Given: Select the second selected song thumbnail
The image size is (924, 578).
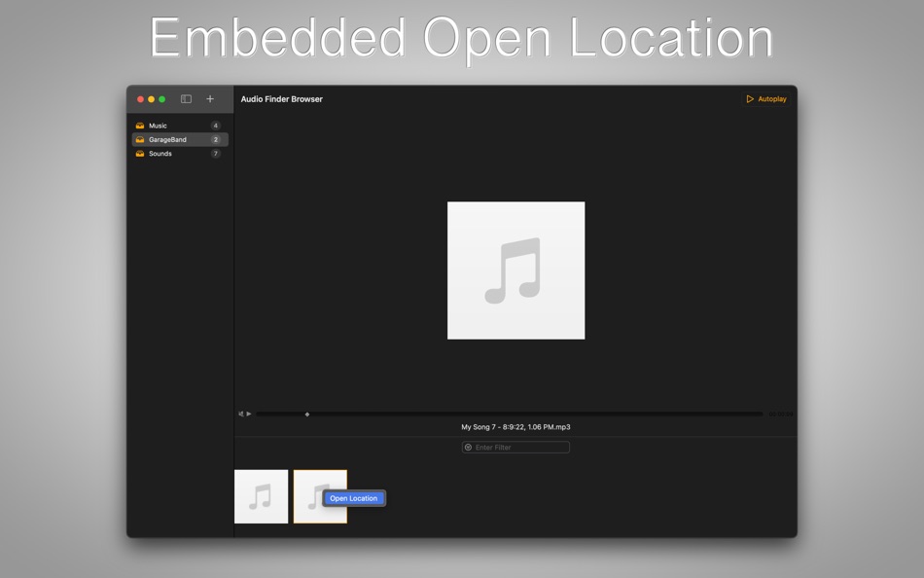Looking at the screenshot, I should click(319, 496).
